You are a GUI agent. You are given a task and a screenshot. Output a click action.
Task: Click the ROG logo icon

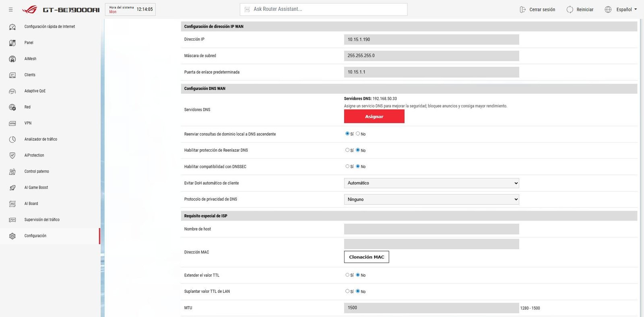pos(29,9)
